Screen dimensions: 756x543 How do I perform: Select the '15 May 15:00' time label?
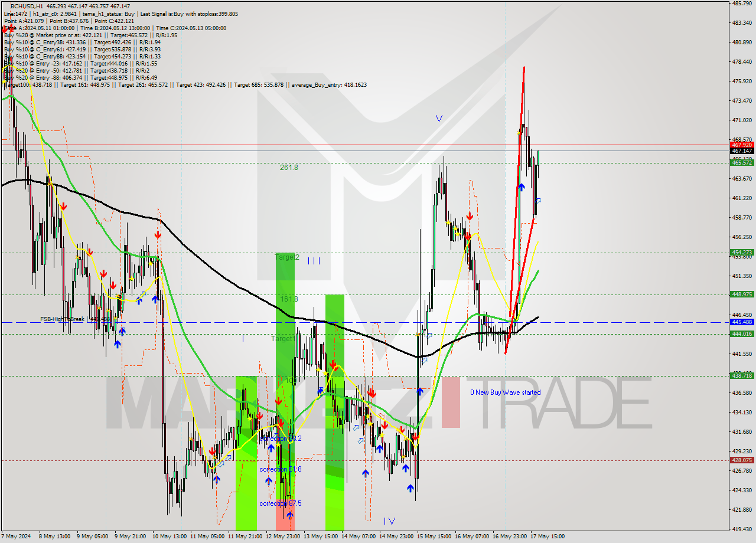pyautogui.click(x=434, y=537)
